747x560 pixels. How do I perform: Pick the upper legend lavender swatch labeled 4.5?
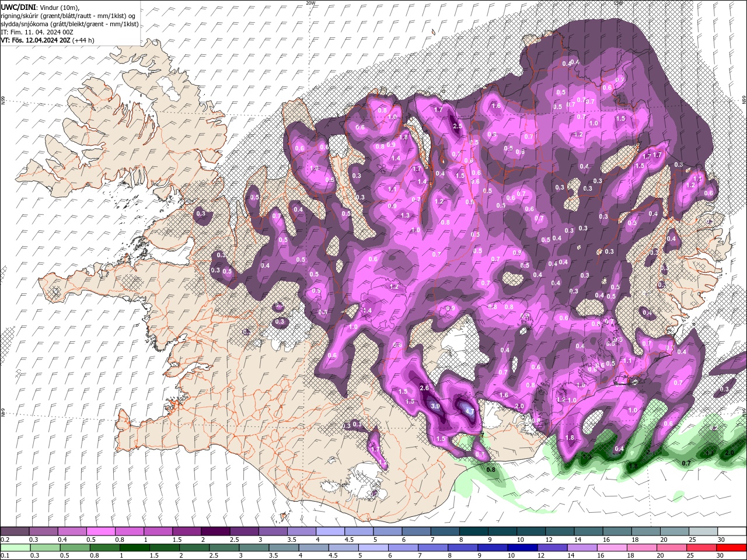coord(358,531)
